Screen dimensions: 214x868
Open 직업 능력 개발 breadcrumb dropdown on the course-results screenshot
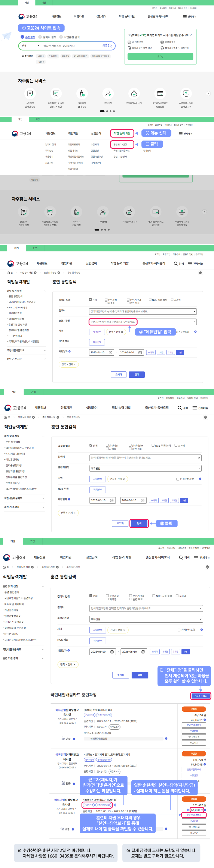[x=32, y=567]
